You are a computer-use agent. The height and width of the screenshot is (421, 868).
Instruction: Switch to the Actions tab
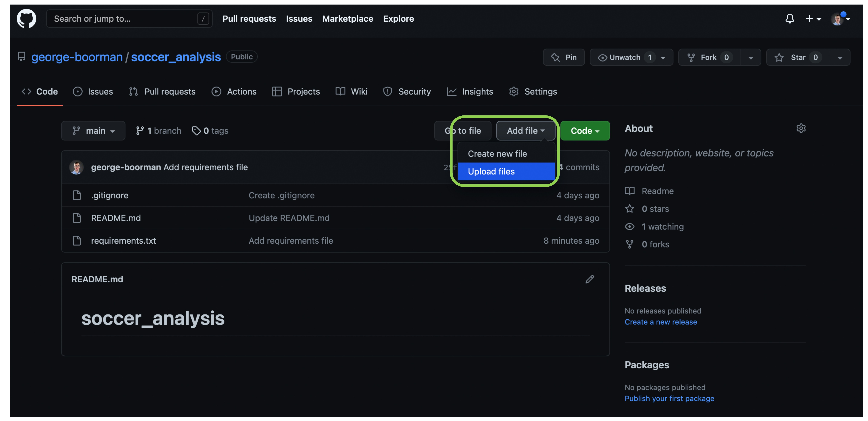[234, 91]
